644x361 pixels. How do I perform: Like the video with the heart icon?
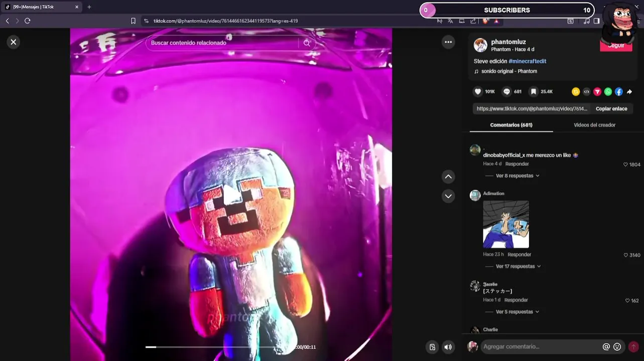point(478,92)
